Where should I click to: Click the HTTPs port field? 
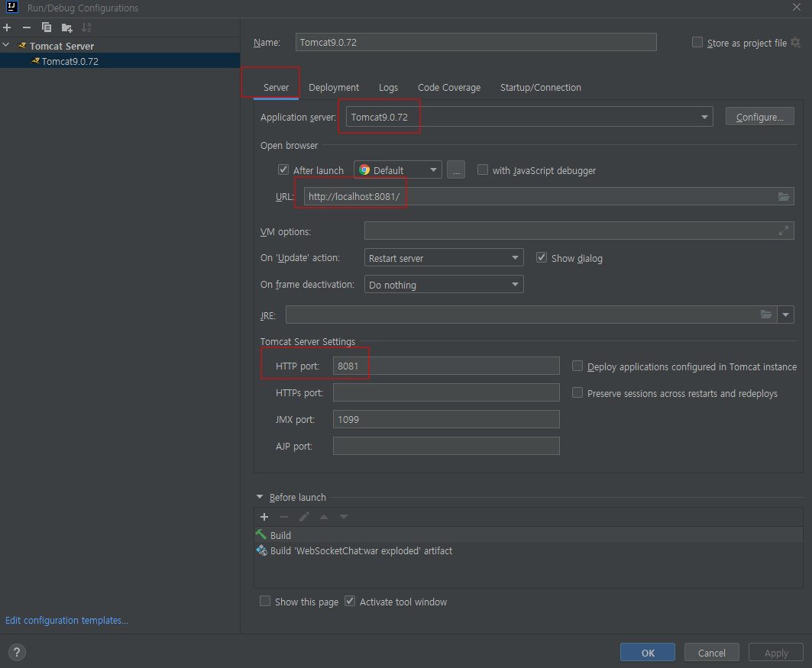point(446,392)
